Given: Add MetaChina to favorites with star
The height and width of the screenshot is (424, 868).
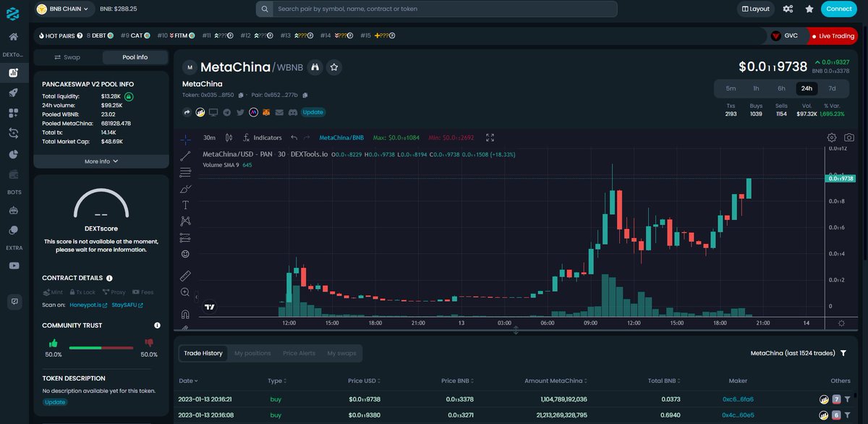Looking at the screenshot, I should click(334, 67).
